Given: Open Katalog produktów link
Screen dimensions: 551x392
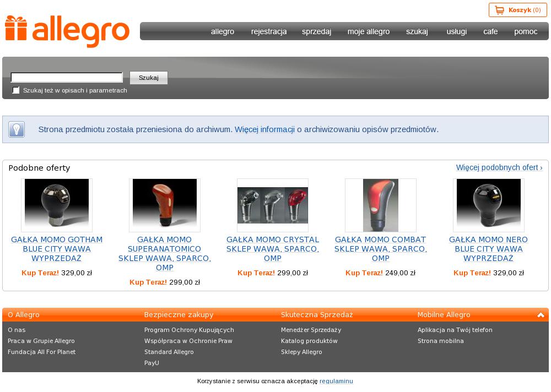Looking at the screenshot, I should pyautogui.click(x=309, y=341).
